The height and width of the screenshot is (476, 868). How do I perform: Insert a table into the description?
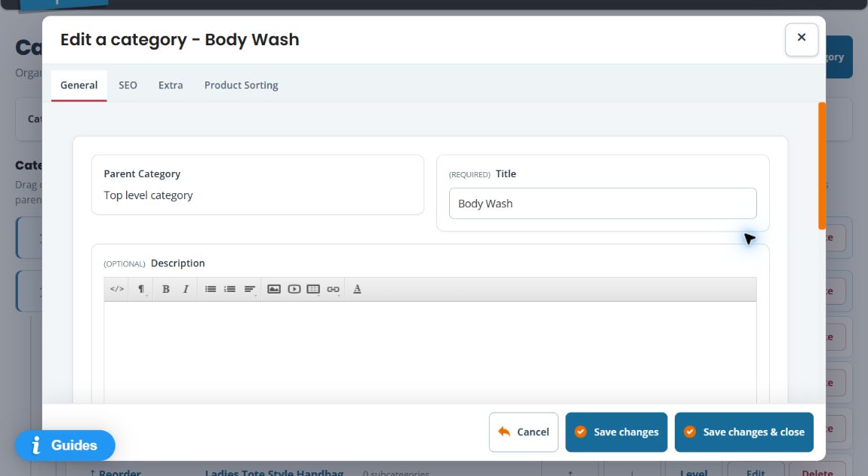(313, 289)
